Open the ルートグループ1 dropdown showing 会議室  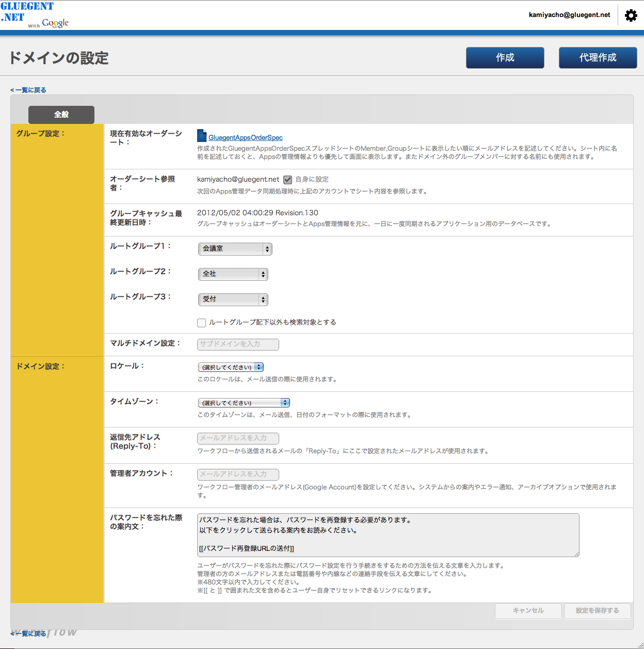click(235, 249)
